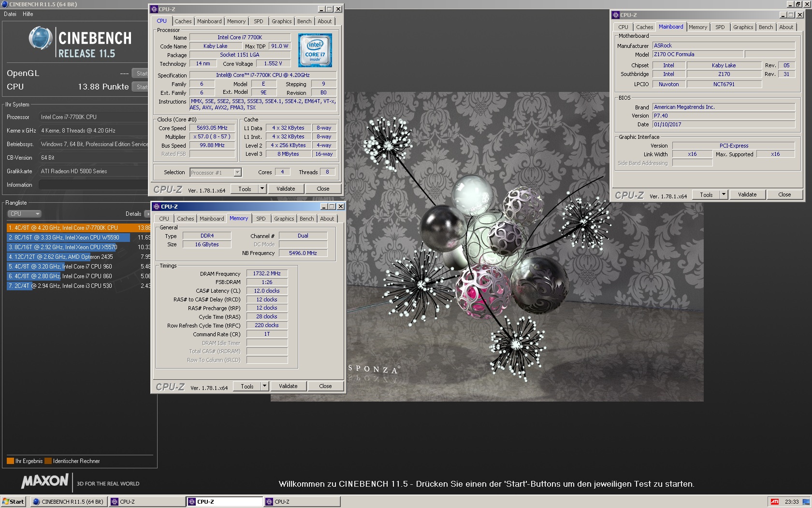Select ranking row Core i7 CPU 860
This screenshot has width=812, height=508.
[79, 276]
